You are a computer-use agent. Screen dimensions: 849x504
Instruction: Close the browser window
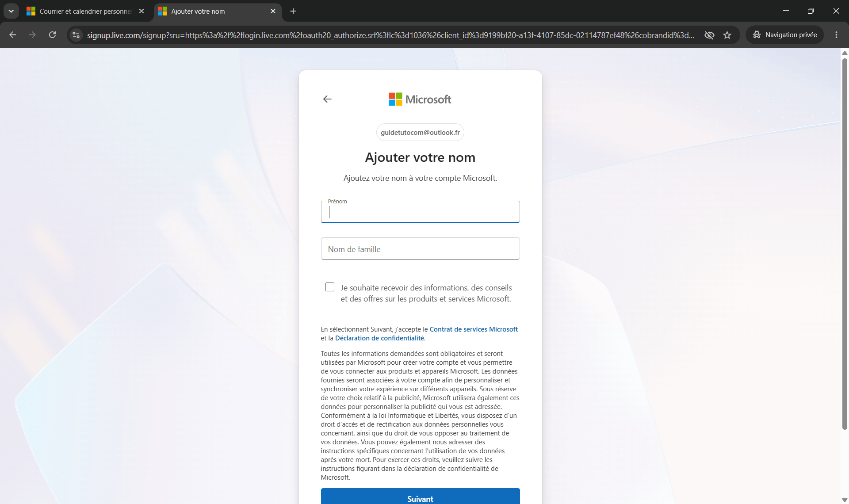[836, 11]
